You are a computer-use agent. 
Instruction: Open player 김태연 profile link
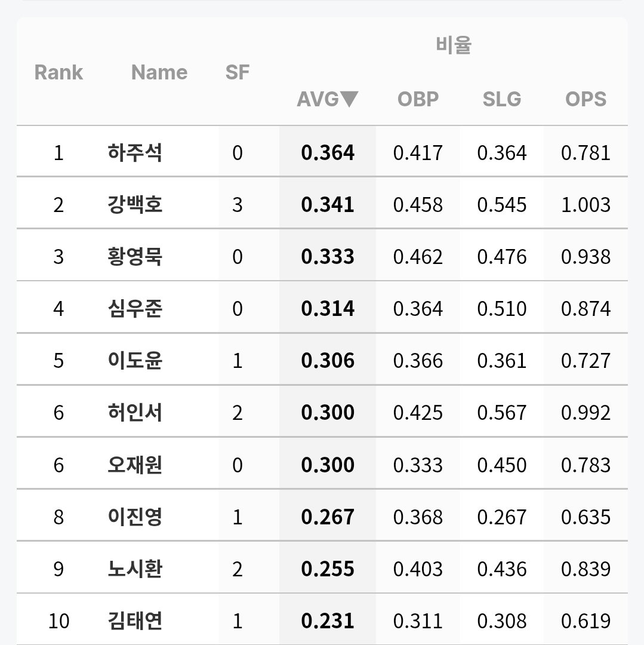[x=135, y=621]
